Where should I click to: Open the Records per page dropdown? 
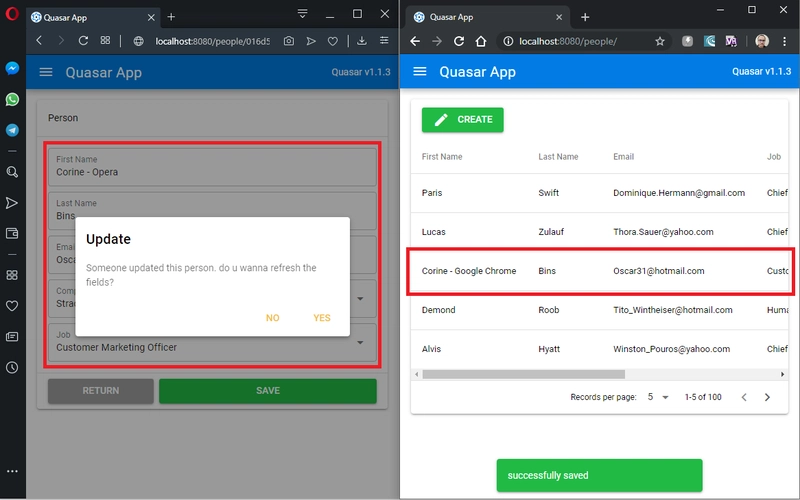657,397
